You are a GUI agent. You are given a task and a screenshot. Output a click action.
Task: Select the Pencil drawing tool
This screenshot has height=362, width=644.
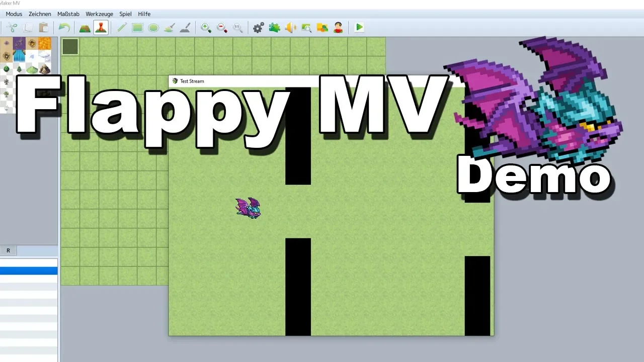(x=122, y=28)
